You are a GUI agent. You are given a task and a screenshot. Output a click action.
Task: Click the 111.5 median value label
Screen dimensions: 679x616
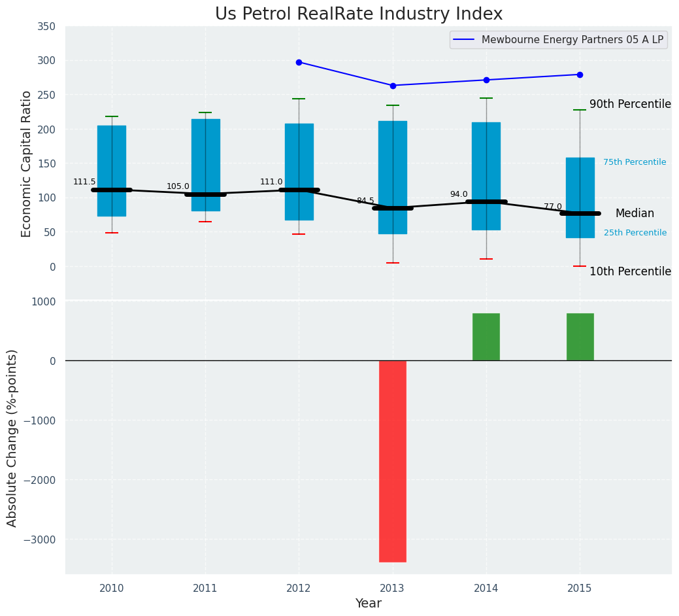tap(84, 182)
